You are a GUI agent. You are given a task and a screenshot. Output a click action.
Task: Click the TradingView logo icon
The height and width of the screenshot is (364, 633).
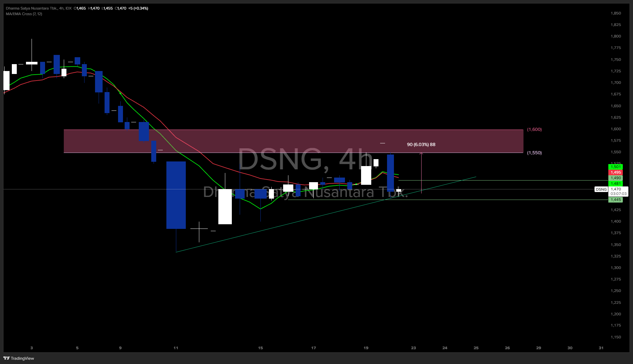point(6,358)
